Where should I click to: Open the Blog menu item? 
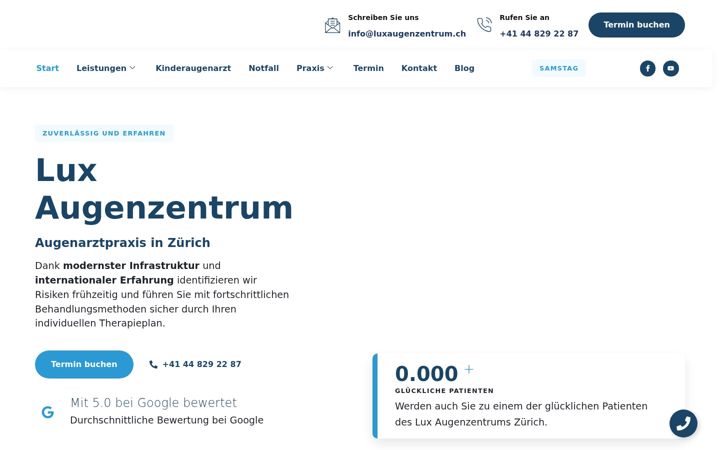[464, 68]
